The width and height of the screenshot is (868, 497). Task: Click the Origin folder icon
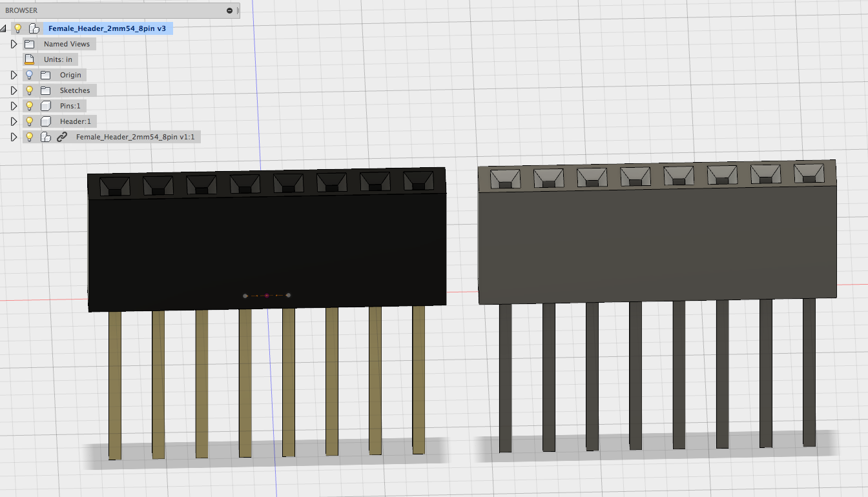click(x=45, y=75)
